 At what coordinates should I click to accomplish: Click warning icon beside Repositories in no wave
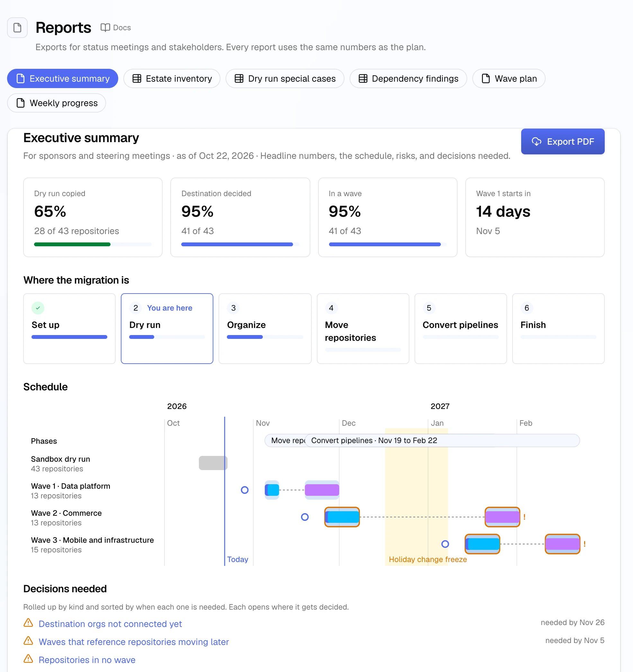(28, 658)
